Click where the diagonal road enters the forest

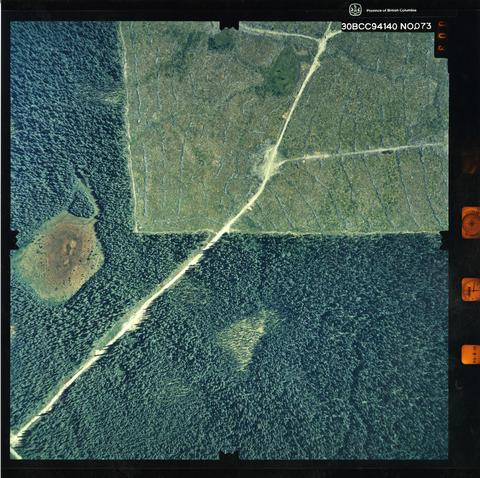click(x=218, y=234)
